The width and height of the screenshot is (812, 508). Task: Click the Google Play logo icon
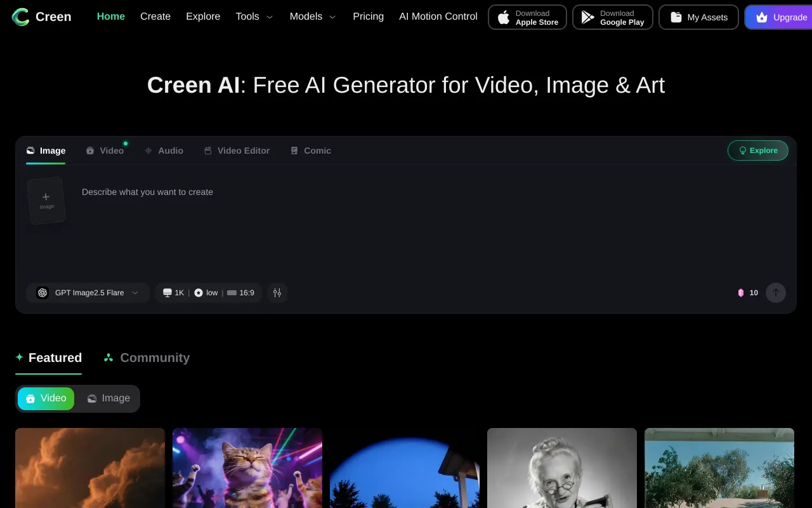(x=588, y=18)
